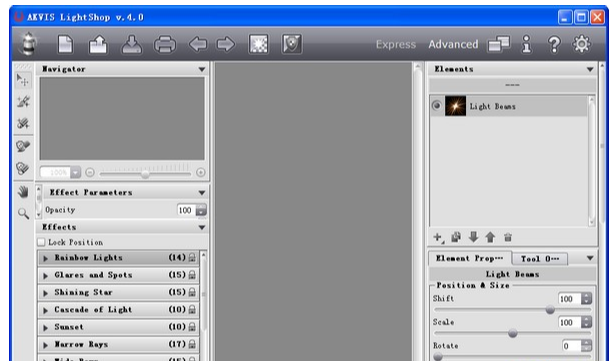Toggle the lock on Sunset group
The image size is (612, 361).
[192, 327]
